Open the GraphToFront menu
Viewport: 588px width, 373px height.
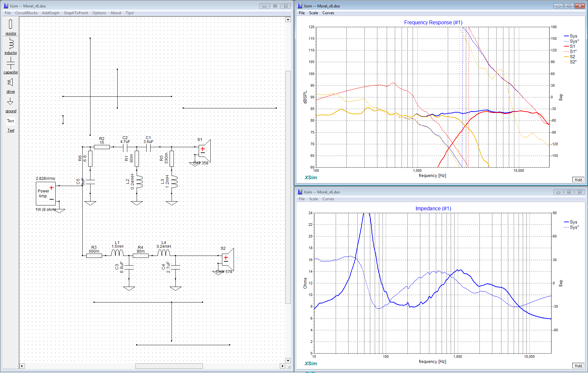point(76,13)
